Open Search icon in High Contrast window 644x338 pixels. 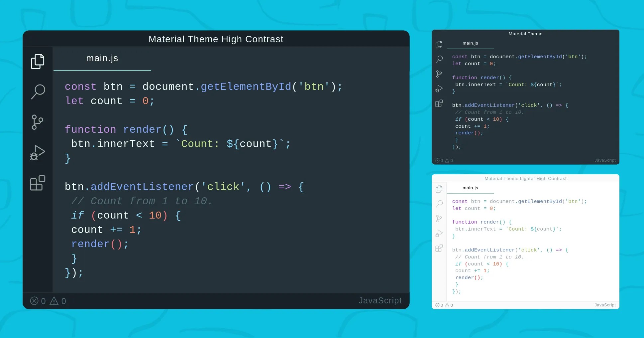click(x=38, y=91)
